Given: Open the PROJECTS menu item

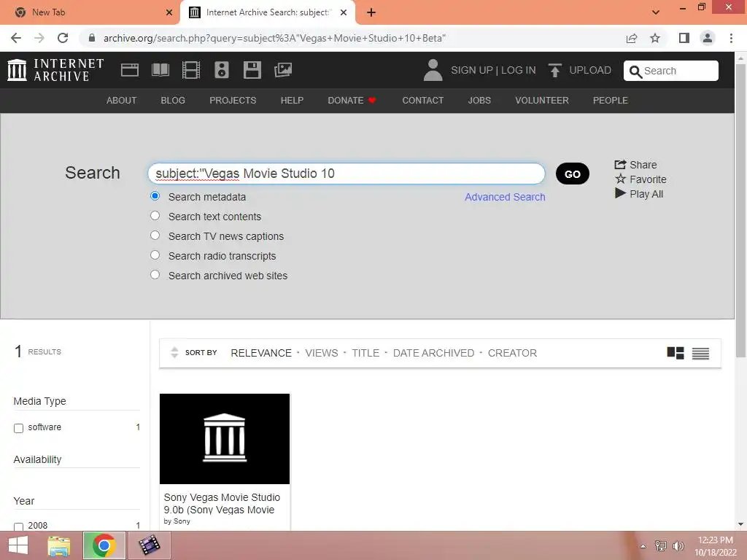Looking at the screenshot, I should click(233, 101).
